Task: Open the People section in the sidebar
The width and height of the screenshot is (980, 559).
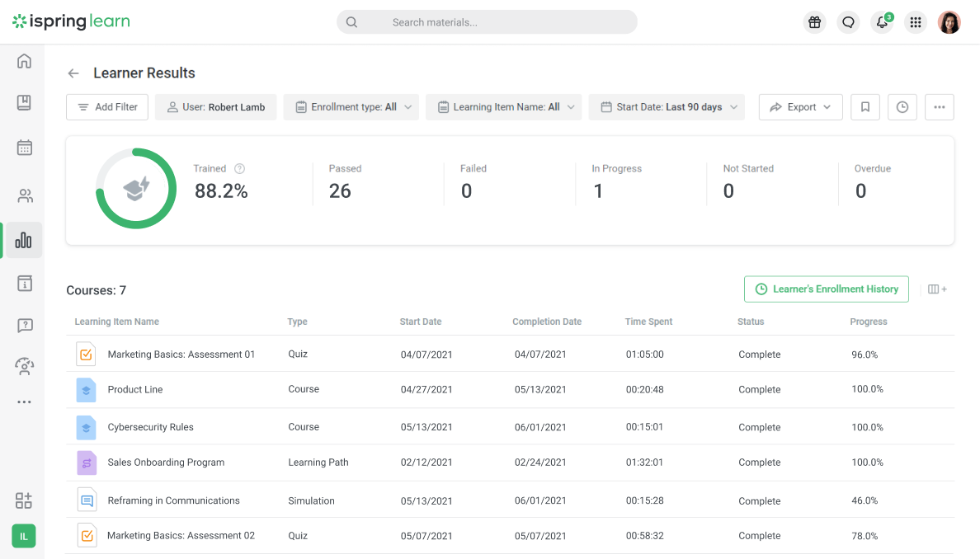Action: [x=23, y=195]
